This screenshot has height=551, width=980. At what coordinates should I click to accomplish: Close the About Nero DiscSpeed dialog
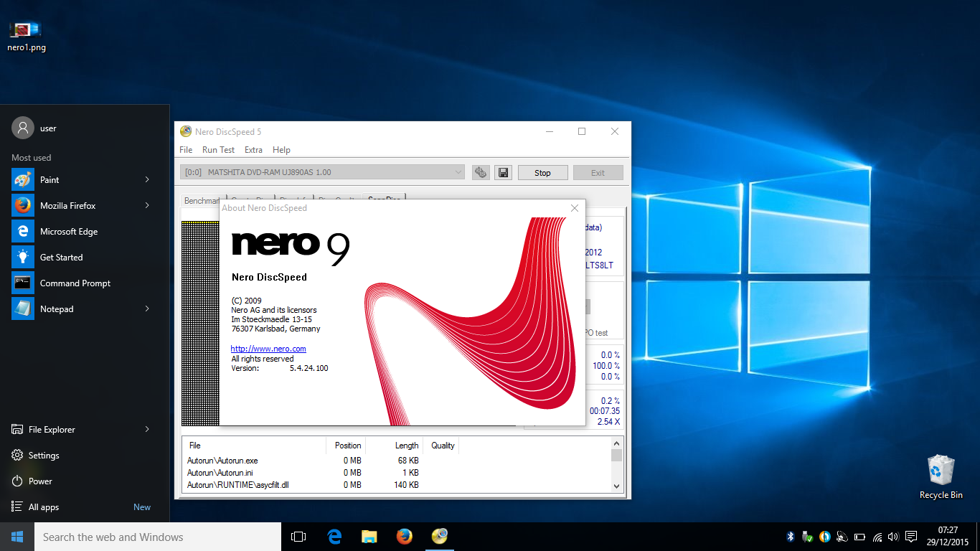click(x=574, y=208)
